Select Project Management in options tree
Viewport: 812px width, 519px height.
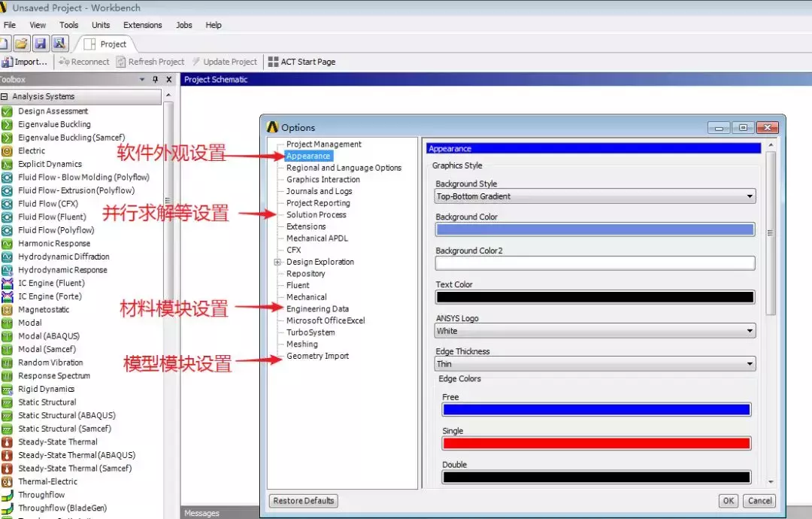pos(323,144)
